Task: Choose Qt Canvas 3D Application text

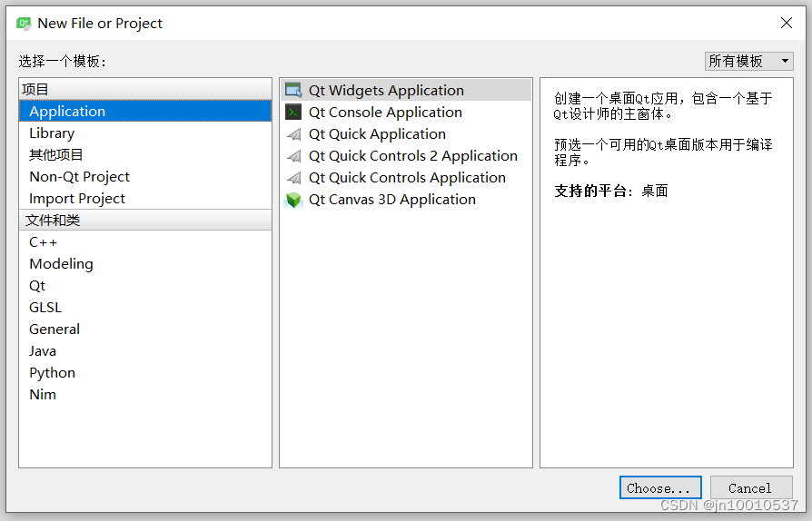Action: (x=392, y=199)
